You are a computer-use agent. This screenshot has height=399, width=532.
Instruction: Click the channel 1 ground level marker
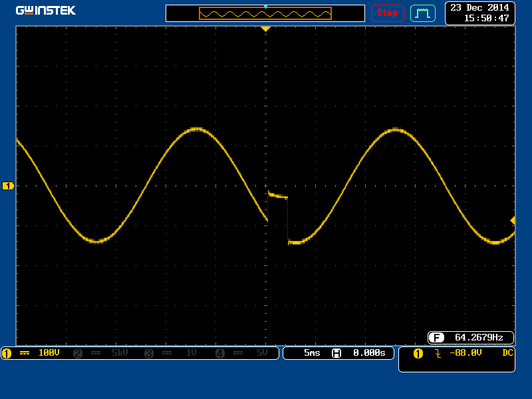pos(8,186)
